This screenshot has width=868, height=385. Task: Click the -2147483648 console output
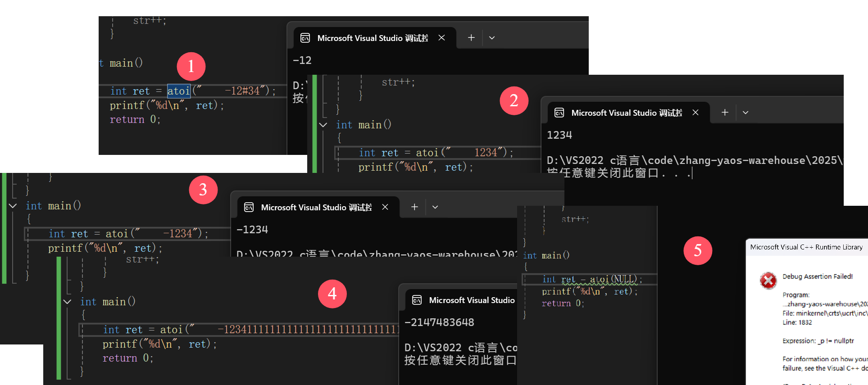[x=439, y=322]
